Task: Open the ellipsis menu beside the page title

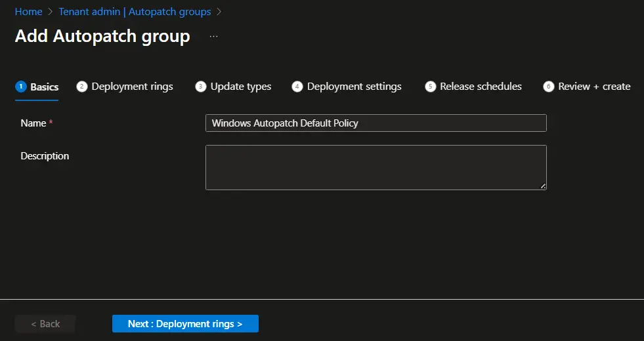Action: [213, 37]
